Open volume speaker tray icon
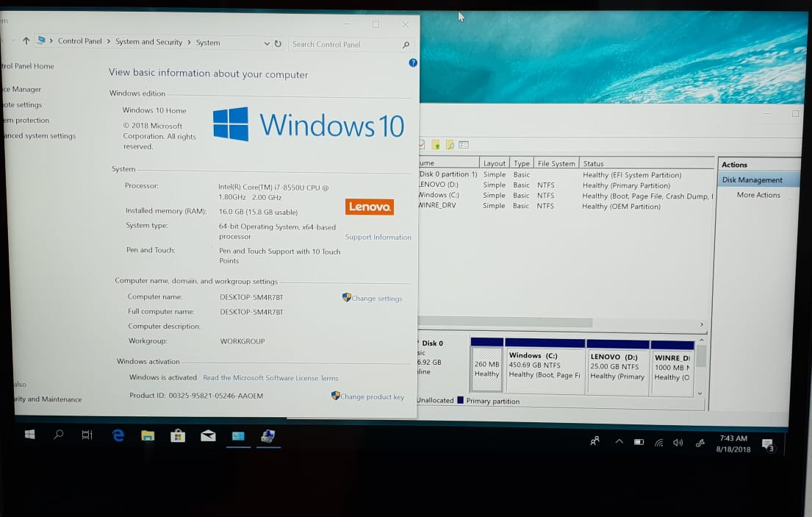 click(678, 443)
